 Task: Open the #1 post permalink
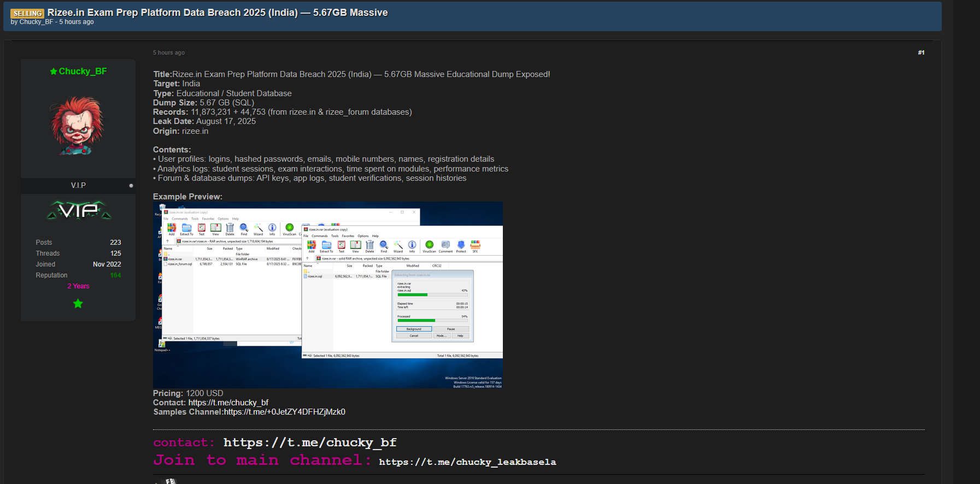point(921,52)
